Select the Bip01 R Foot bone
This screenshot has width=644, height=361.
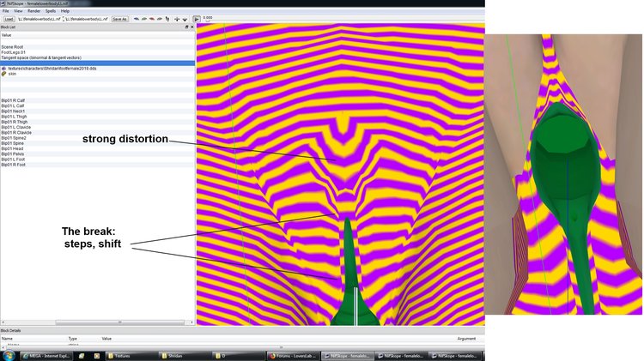pyautogui.click(x=97, y=165)
